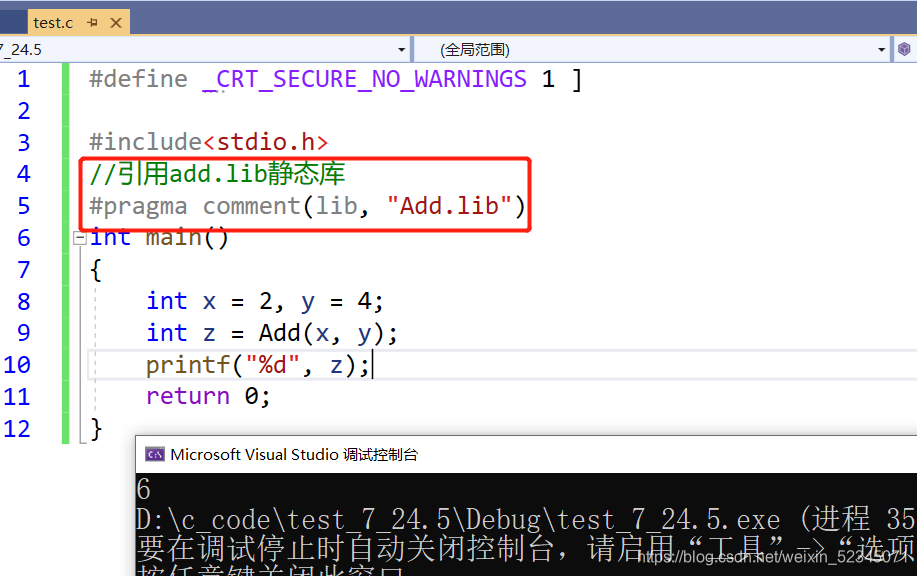Click the //引用add.lib静态库 comment
Viewport: 917px width, 576px height.
point(217,174)
